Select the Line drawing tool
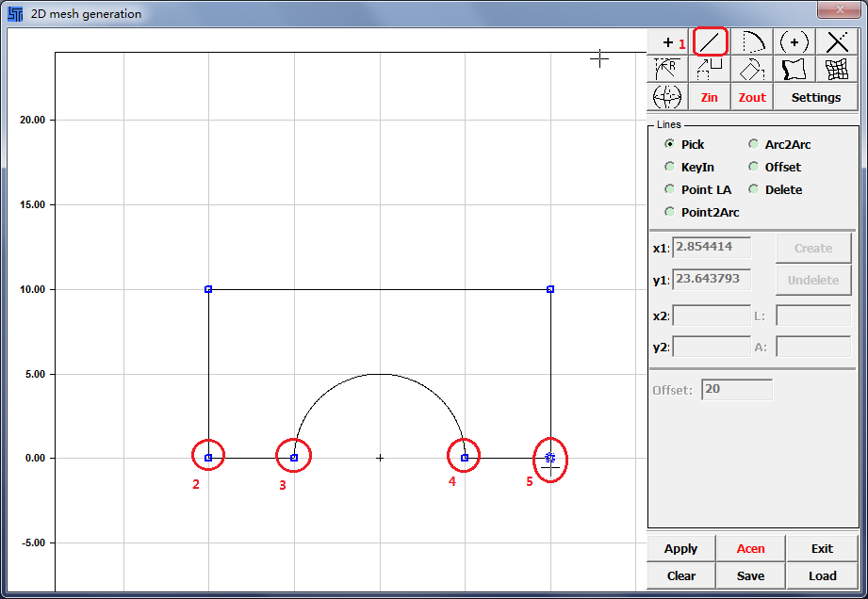 click(x=711, y=41)
